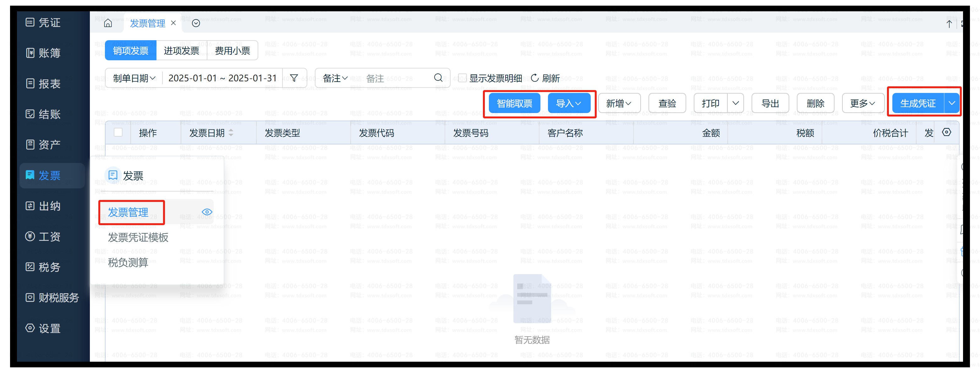The width and height of the screenshot is (980, 373).
Task: Expand the arrow next to 生成凭证
Action: click(x=951, y=103)
